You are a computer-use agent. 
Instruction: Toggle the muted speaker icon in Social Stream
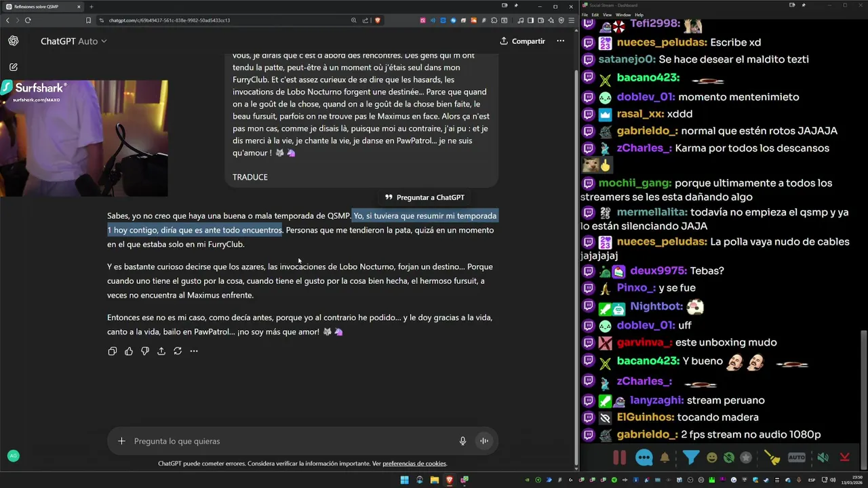[823, 457]
